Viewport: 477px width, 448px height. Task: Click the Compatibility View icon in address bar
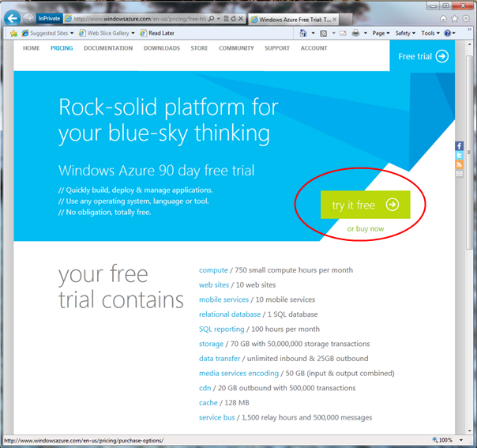[226, 18]
